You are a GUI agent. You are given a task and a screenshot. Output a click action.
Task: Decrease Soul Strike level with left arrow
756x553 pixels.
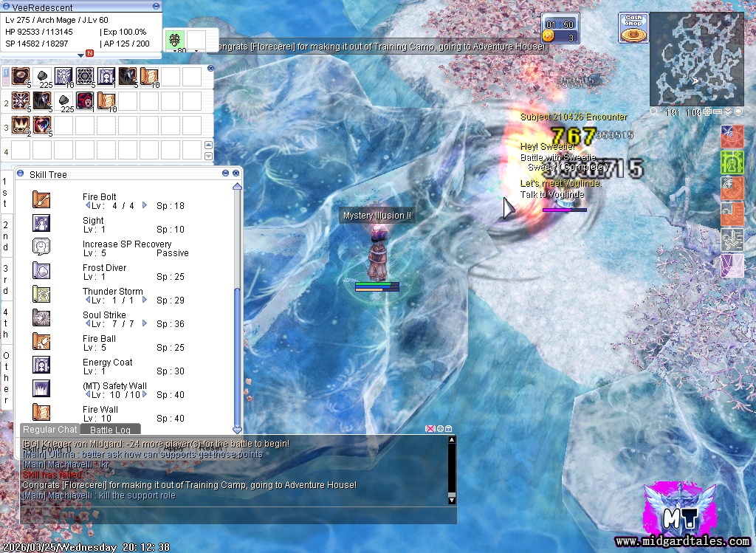pyautogui.click(x=88, y=323)
